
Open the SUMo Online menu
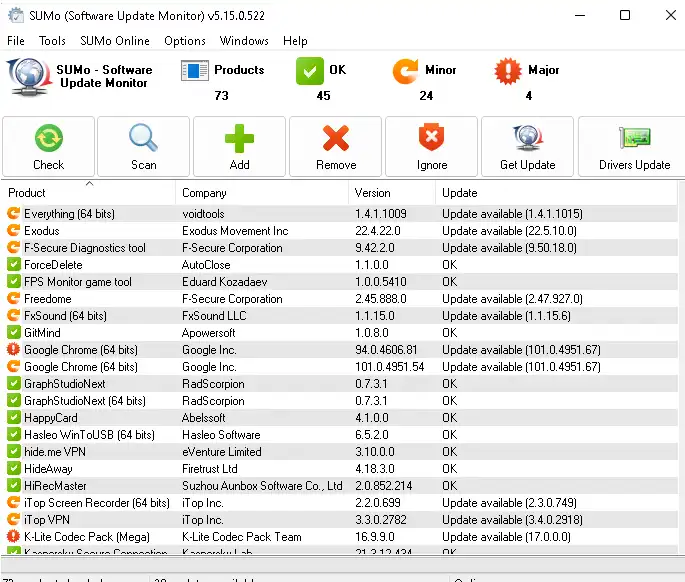point(115,41)
